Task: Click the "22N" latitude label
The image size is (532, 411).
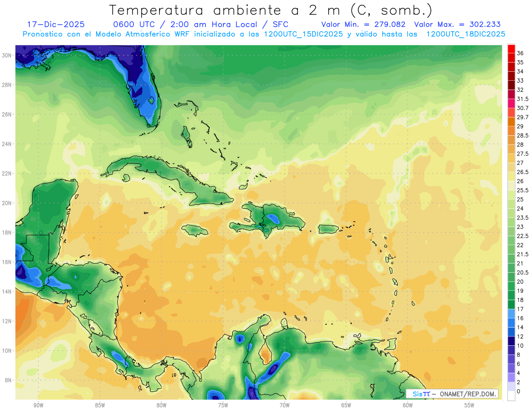Action: (x=7, y=173)
